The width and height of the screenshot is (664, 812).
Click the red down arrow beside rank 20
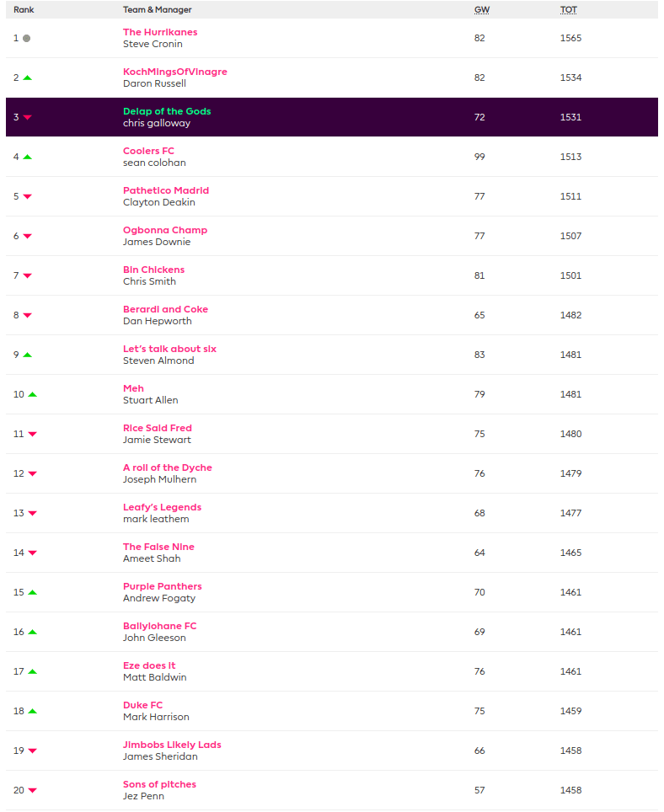point(32,790)
